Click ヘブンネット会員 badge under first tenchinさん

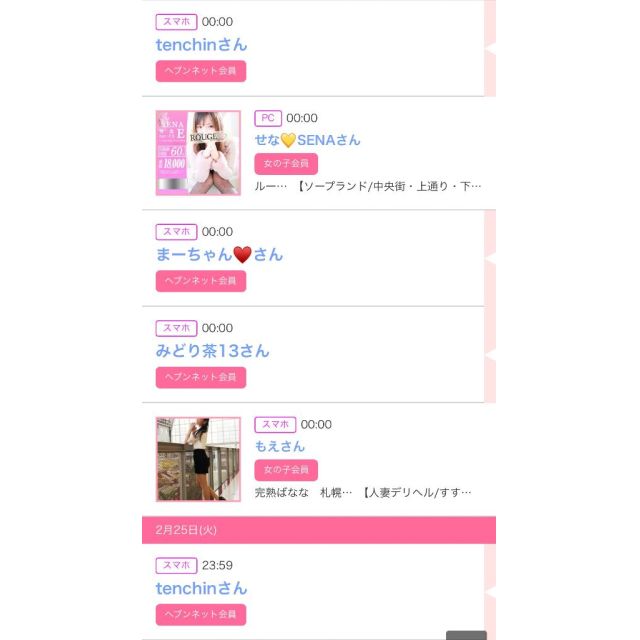pyautogui.click(x=201, y=71)
